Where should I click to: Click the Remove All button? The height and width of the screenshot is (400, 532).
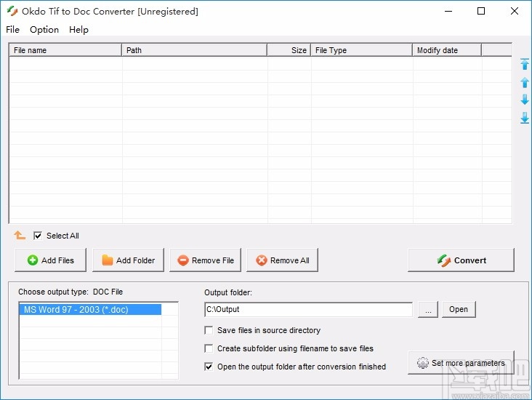pyautogui.click(x=282, y=260)
